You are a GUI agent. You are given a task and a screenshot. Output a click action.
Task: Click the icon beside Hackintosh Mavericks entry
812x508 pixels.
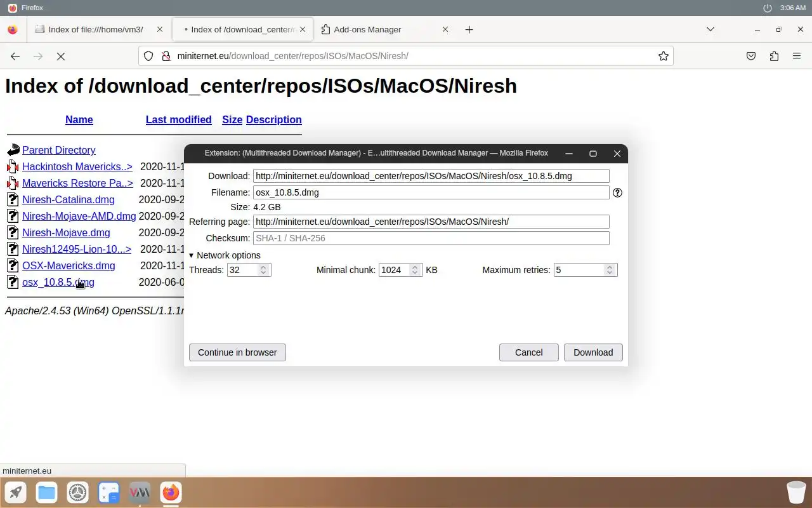pos(13,167)
